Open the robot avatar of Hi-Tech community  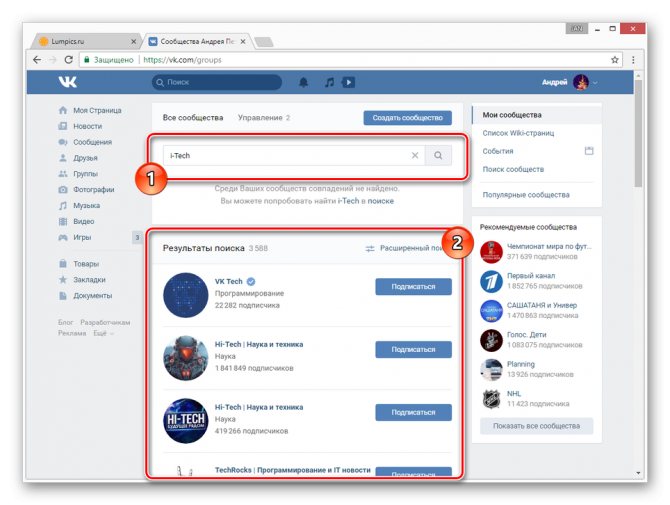[x=185, y=358]
